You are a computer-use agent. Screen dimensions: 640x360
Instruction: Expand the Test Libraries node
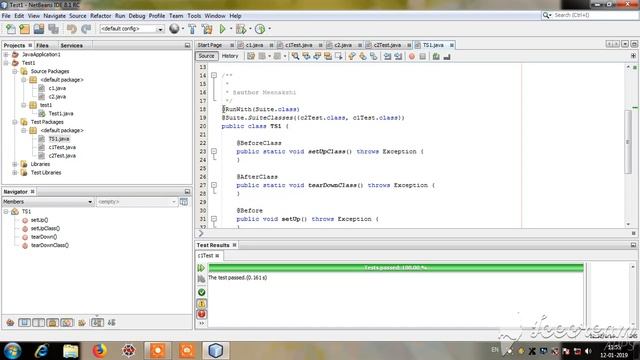coord(15,173)
